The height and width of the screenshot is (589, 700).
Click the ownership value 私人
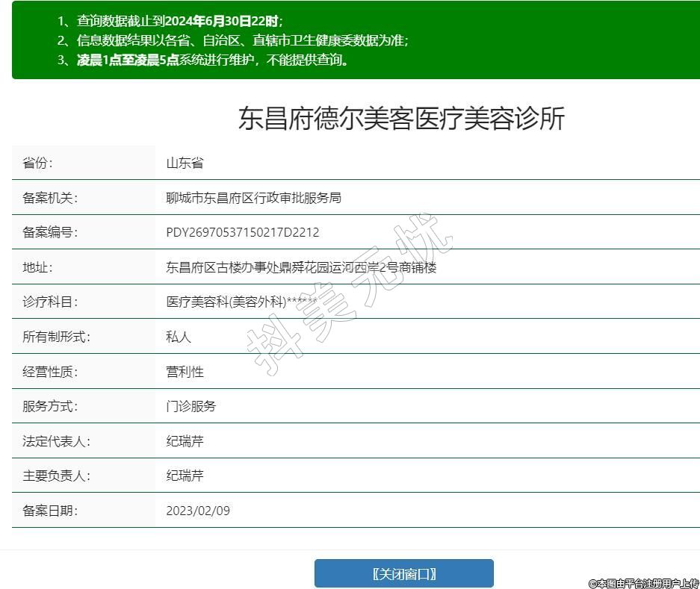[x=179, y=337]
